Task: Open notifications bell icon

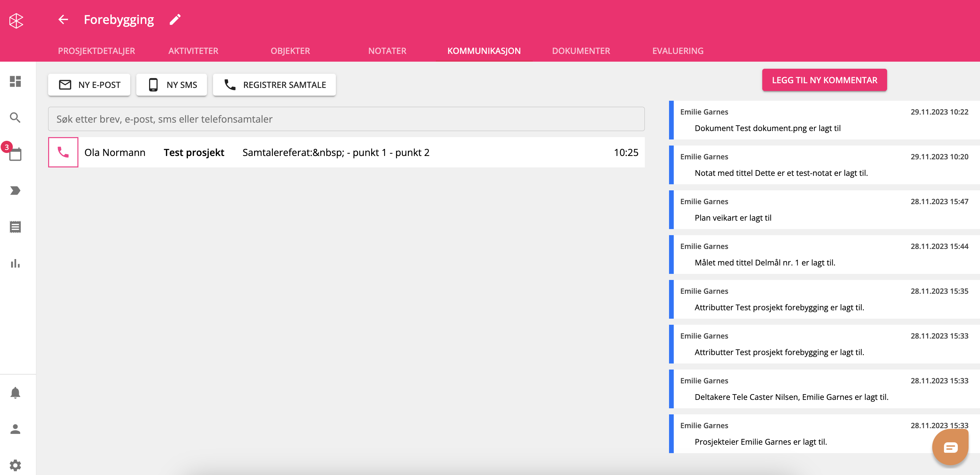Action: coord(15,393)
